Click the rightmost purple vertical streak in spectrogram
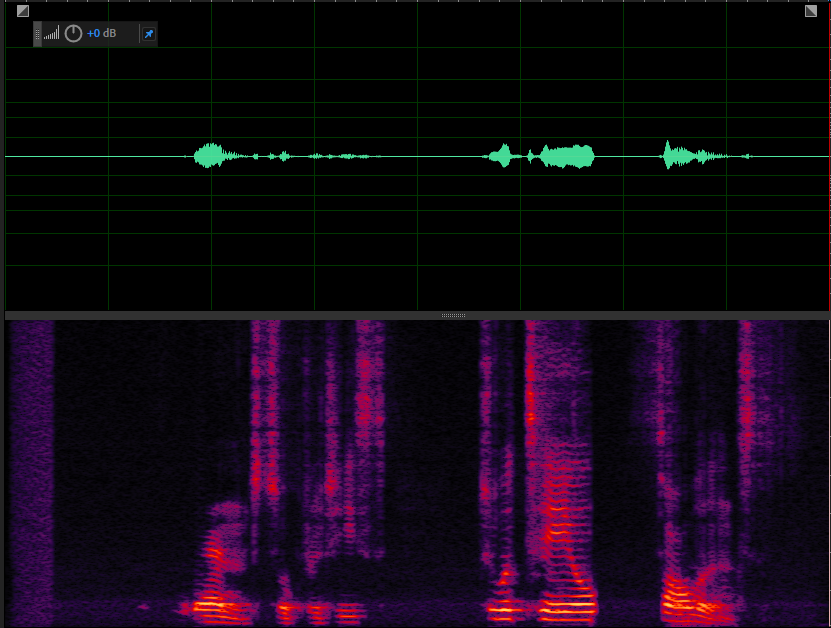 (x=748, y=420)
